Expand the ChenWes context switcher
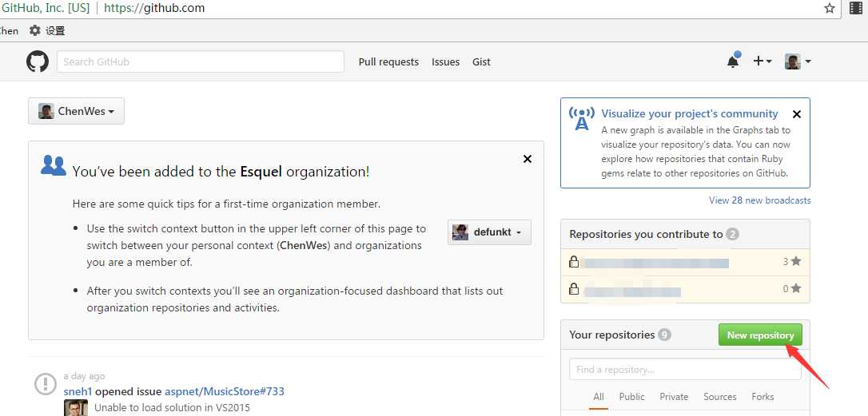Viewport: 868px width, 416px height. pos(77,111)
